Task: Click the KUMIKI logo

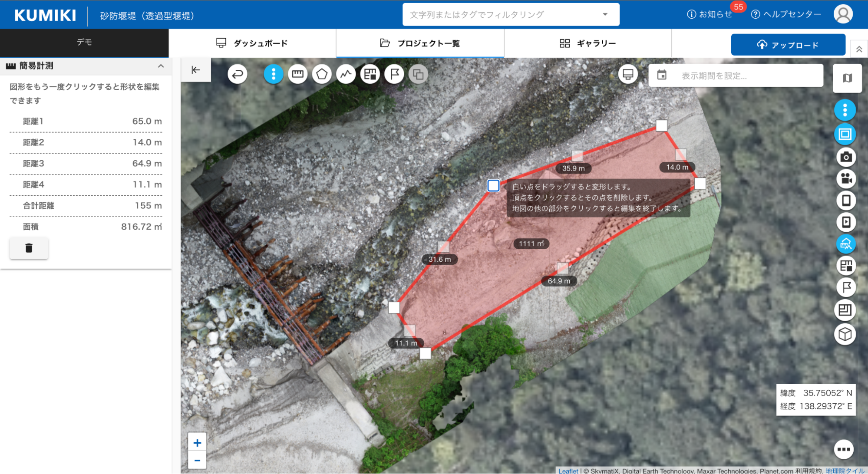Action: (x=45, y=15)
